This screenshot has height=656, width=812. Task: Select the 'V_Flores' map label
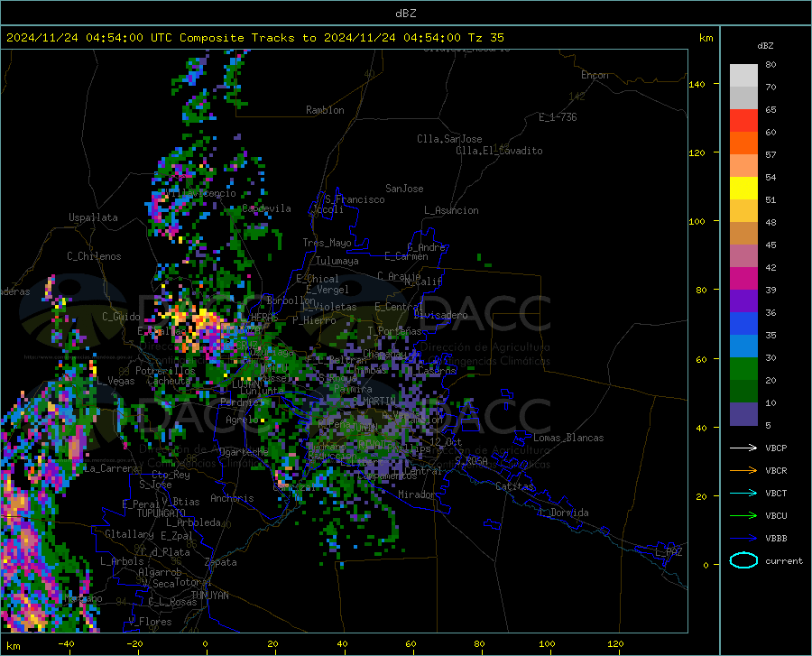pyautogui.click(x=150, y=622)
